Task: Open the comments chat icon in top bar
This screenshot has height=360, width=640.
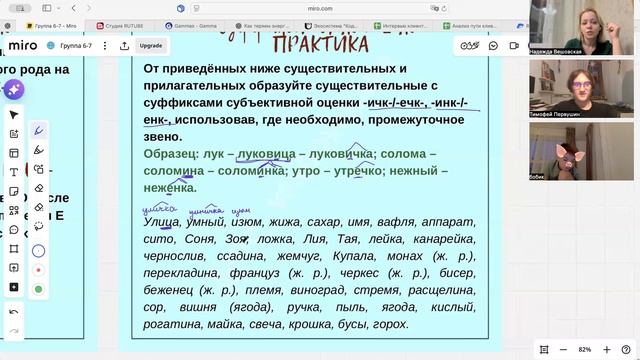Action: [x=493, y=46]
